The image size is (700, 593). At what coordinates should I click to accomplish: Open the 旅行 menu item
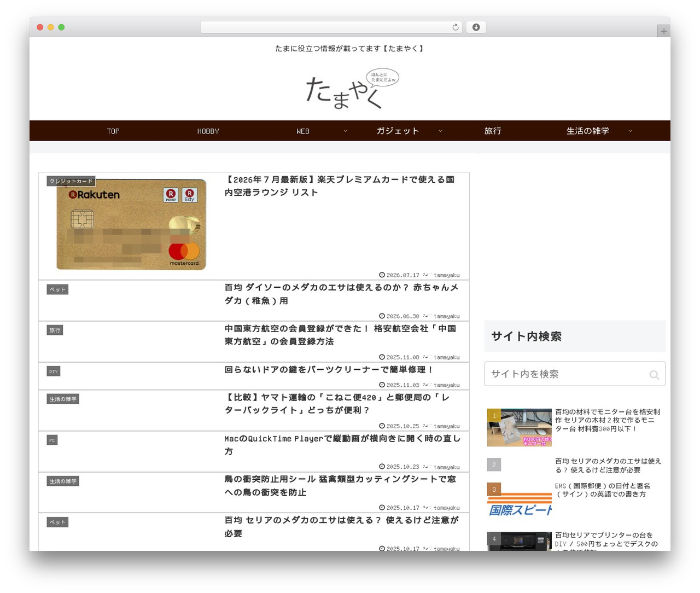tap(493, 131)
